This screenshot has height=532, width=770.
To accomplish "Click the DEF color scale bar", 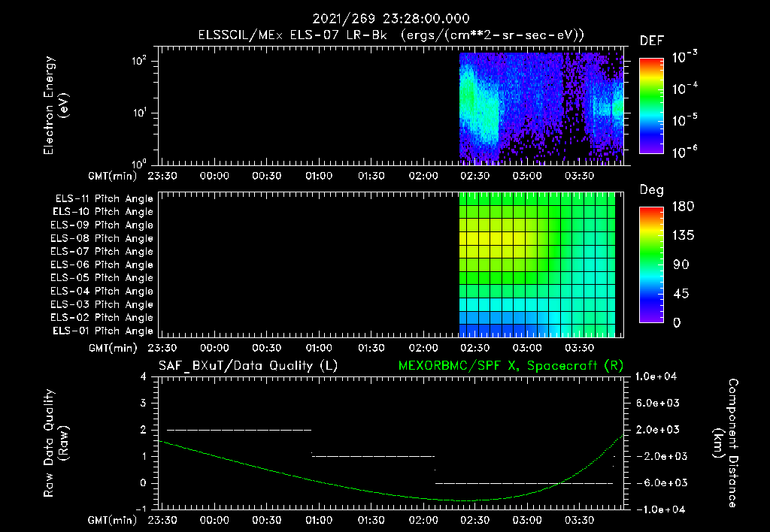I will (x=652, y=106).
